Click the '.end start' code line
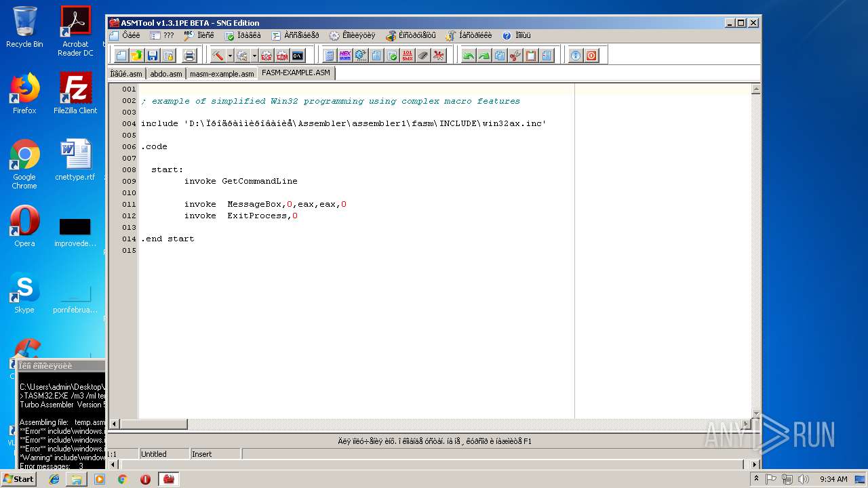 coord(167,239)
